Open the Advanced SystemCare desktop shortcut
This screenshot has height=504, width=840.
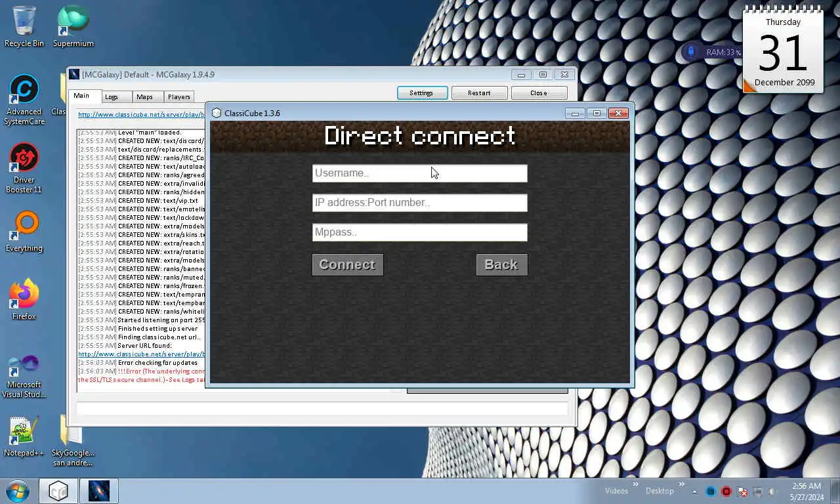pos(24,99)
